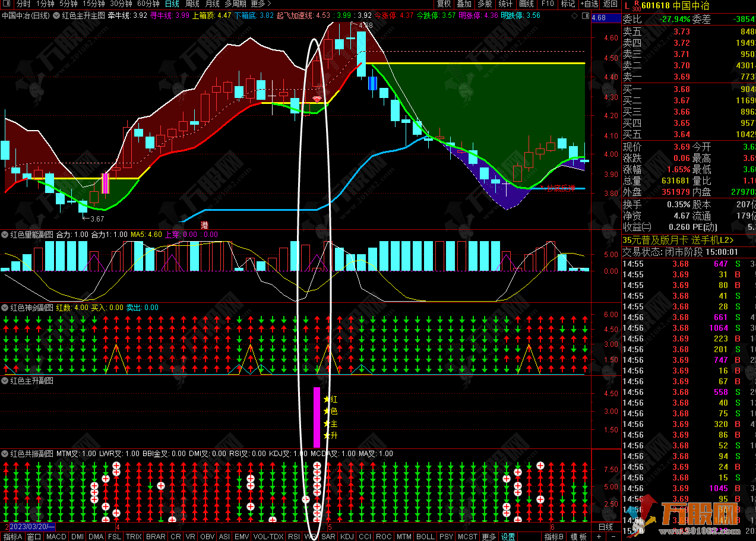Click the 多股 multi-stock button
Viewport: 756px width, 541px height.
click(485, 4)
